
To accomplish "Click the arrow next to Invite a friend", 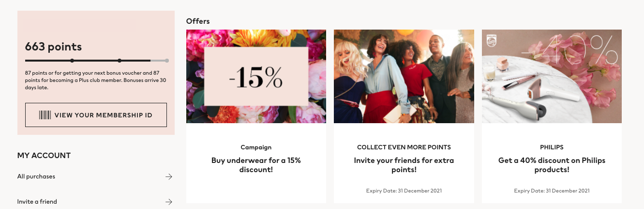I will tap(168, 202).
